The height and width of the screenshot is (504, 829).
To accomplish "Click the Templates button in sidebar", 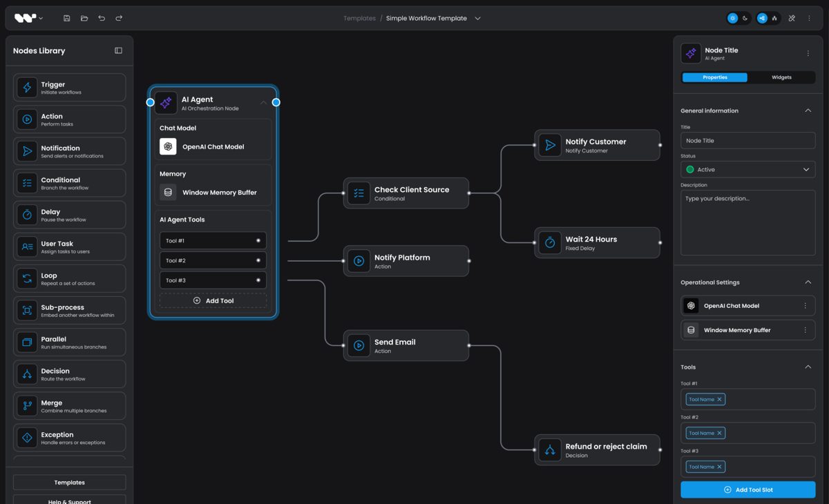I will [x=69, y=483].
